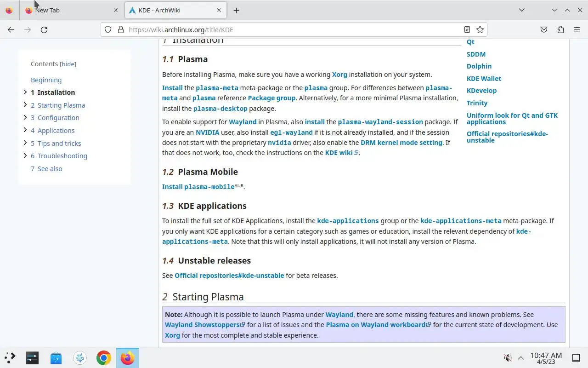Jump to 7 See also in contents
The height and width of the screenshot is (368, 588).
[x=46, y=169]
